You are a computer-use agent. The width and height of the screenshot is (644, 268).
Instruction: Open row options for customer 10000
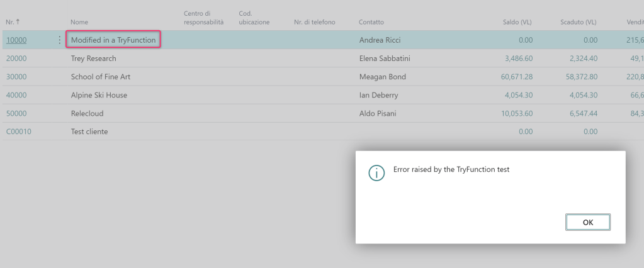point(60,40)
